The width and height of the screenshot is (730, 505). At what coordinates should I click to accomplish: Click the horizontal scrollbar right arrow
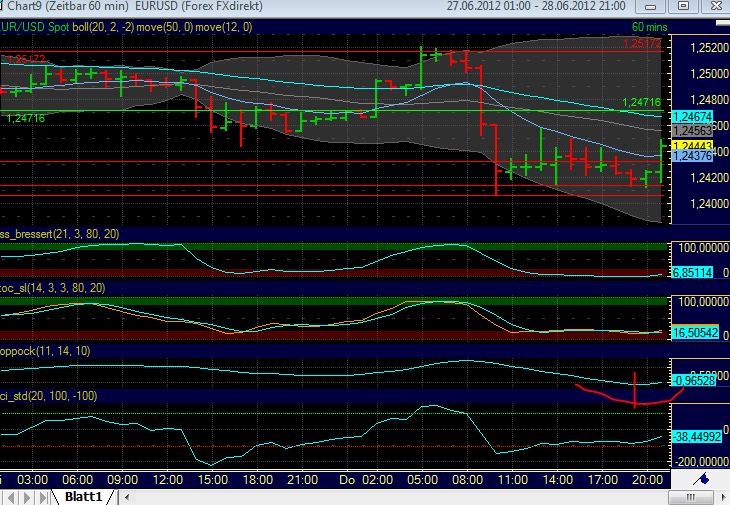[723, 498]
